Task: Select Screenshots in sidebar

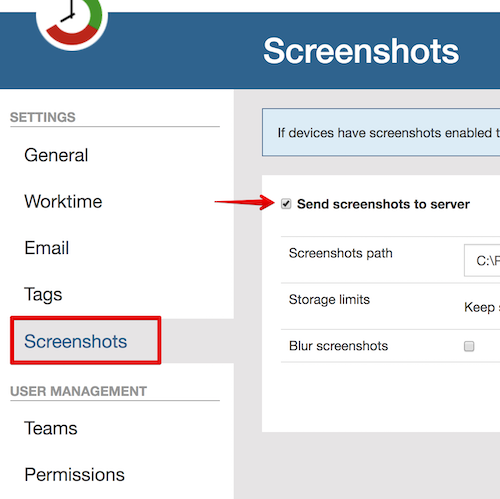Action: coord(76,341)
